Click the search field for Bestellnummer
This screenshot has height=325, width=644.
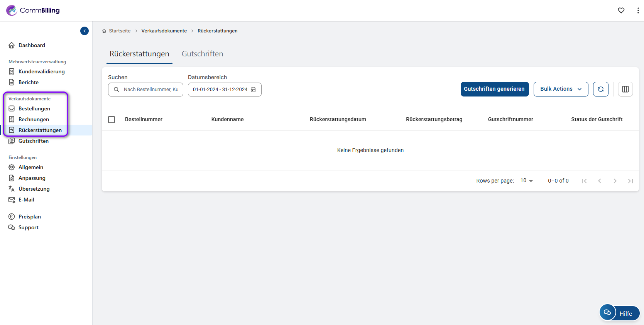pos(150,90)
